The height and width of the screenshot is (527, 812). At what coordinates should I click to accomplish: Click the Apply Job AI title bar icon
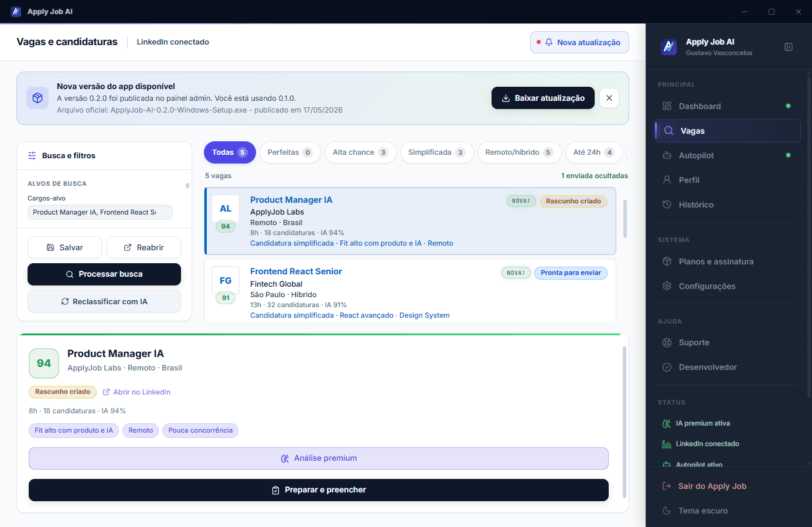16,12
